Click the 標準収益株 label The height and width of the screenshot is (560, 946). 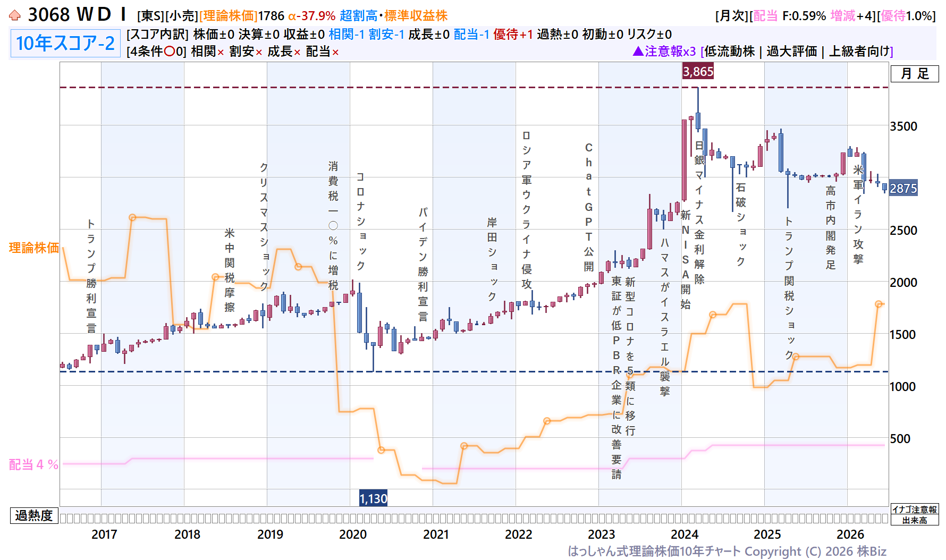coord(416,16)
